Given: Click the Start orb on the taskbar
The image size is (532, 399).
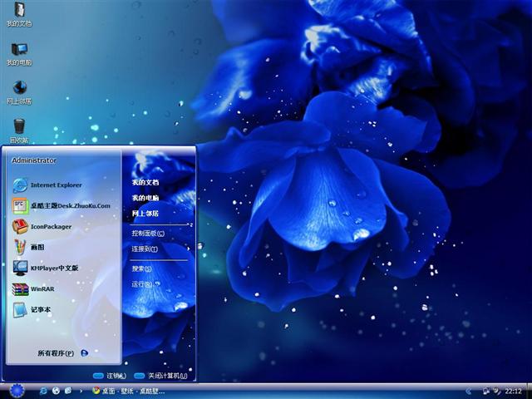Looking at the screenshot, I should click(16, 390).
